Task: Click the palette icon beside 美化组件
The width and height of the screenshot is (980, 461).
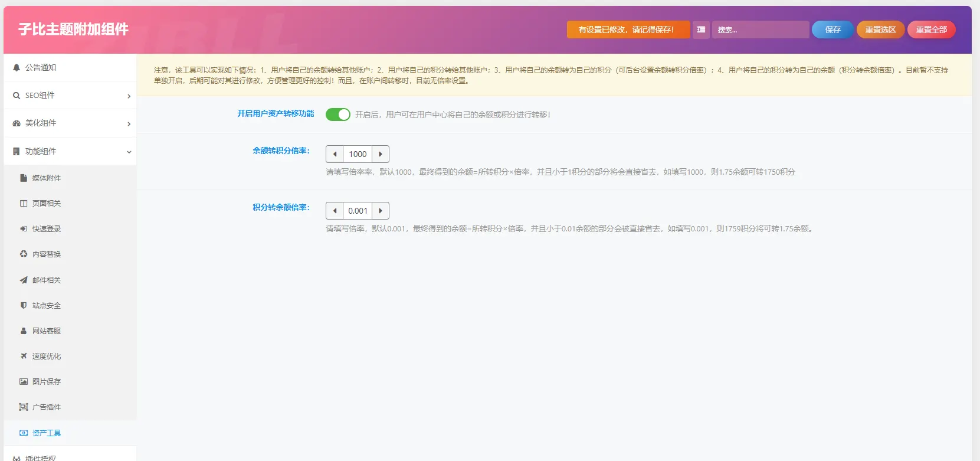Action: coord(17,123)
